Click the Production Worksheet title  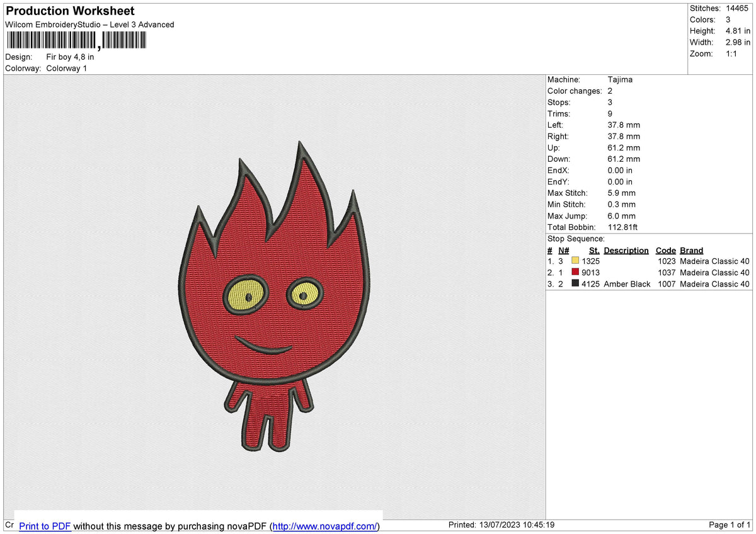point(70,11)
